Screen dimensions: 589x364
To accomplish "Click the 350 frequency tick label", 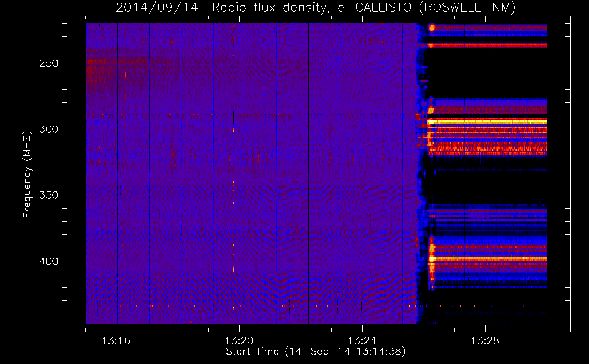I will (49, 195).
